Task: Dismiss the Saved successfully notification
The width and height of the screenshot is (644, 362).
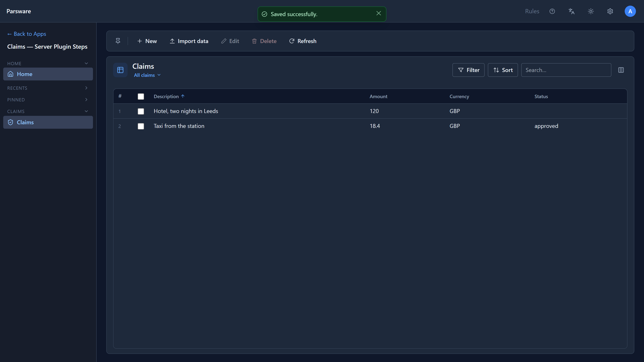Action: (379, 13)
